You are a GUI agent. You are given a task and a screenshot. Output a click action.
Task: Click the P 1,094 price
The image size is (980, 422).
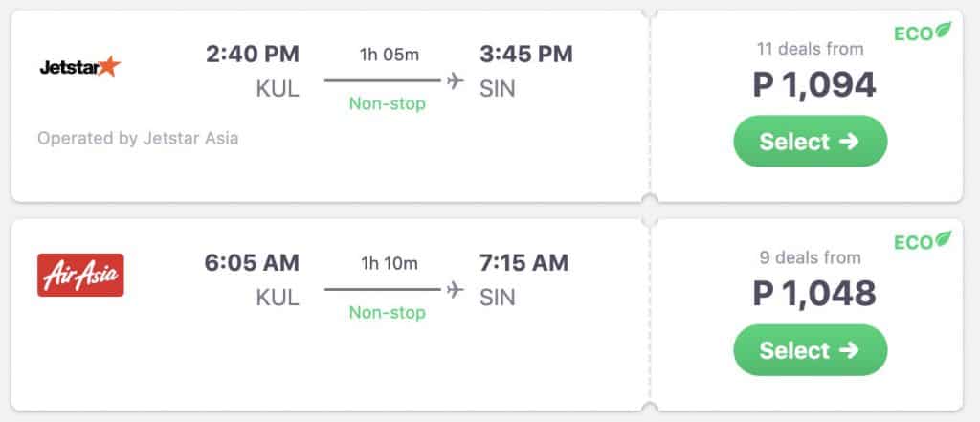point(814,85)
